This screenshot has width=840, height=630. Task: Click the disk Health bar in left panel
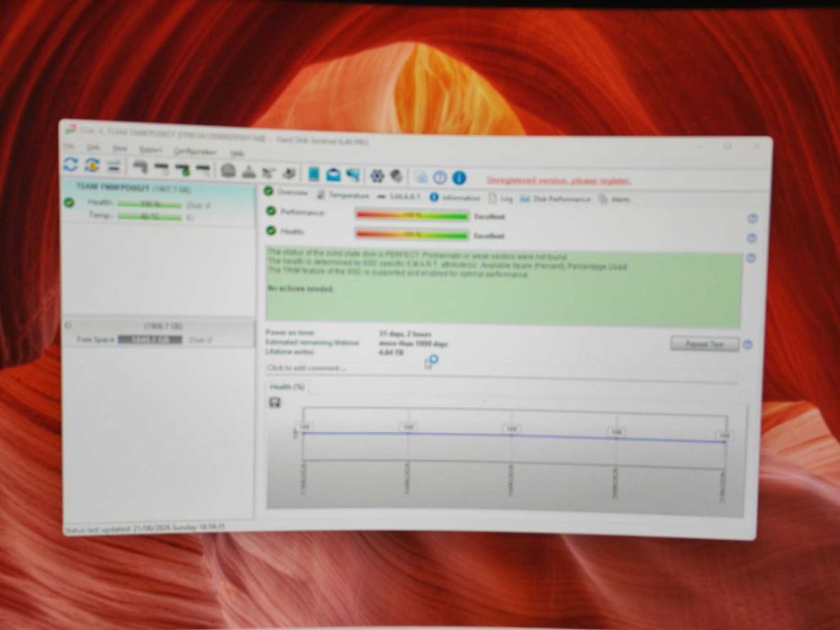pyautogui.click(x=149, y=204)
